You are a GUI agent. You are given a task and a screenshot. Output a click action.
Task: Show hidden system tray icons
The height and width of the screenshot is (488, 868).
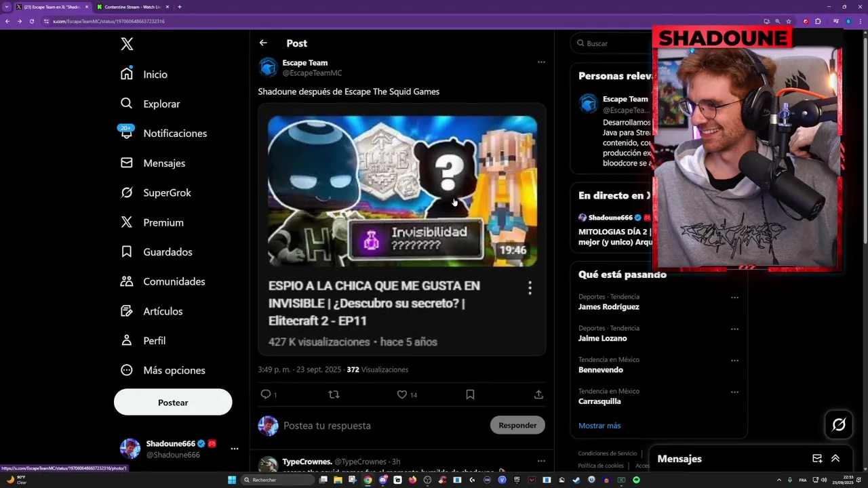(x=778, y=480)
